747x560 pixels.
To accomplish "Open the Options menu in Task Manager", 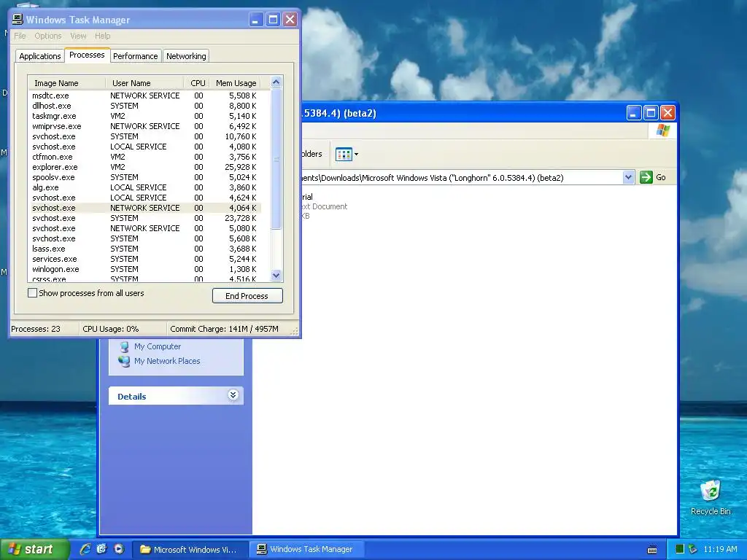I will (x=47, y=36).
